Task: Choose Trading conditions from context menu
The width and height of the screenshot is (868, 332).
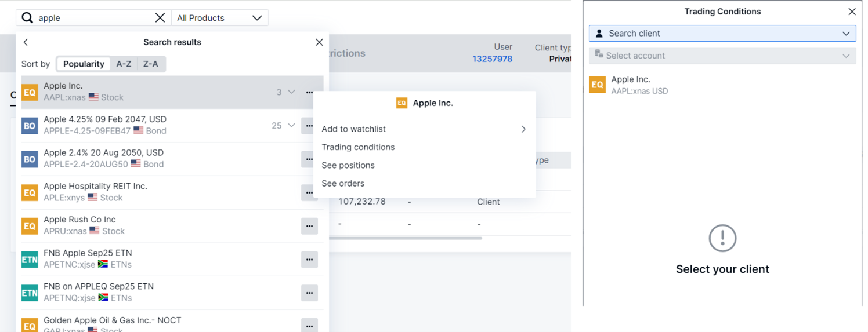Action: 358,147
